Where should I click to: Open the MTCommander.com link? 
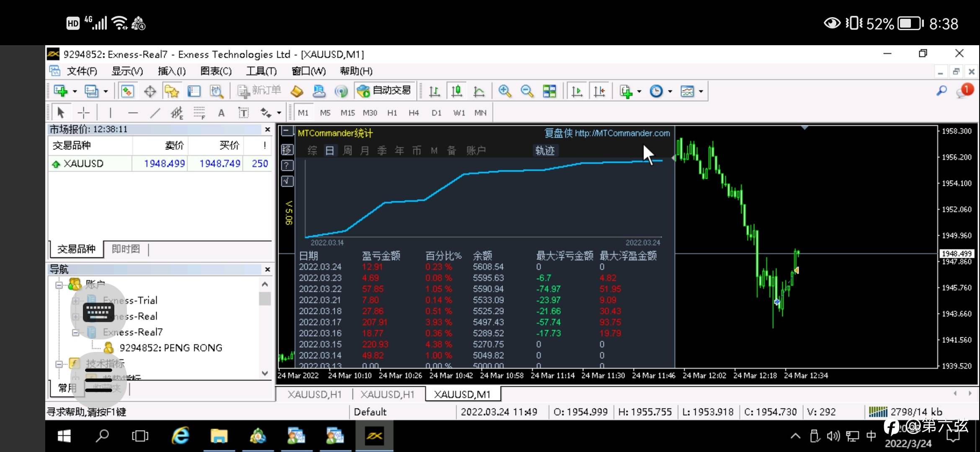pos(622,133)
